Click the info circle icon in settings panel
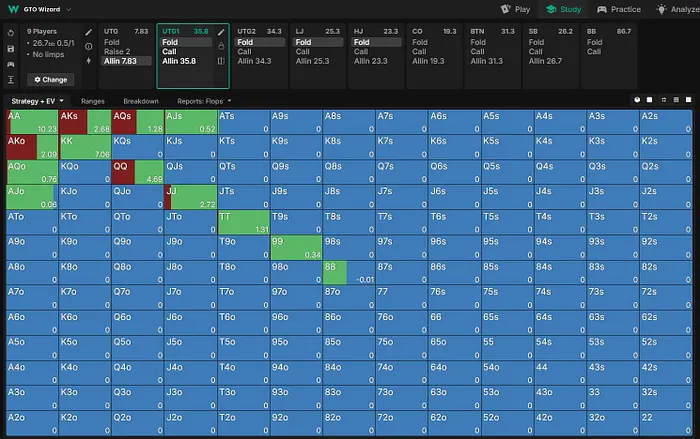The height and width of the screenshot is (439, 700). click(x=89, y=47)
